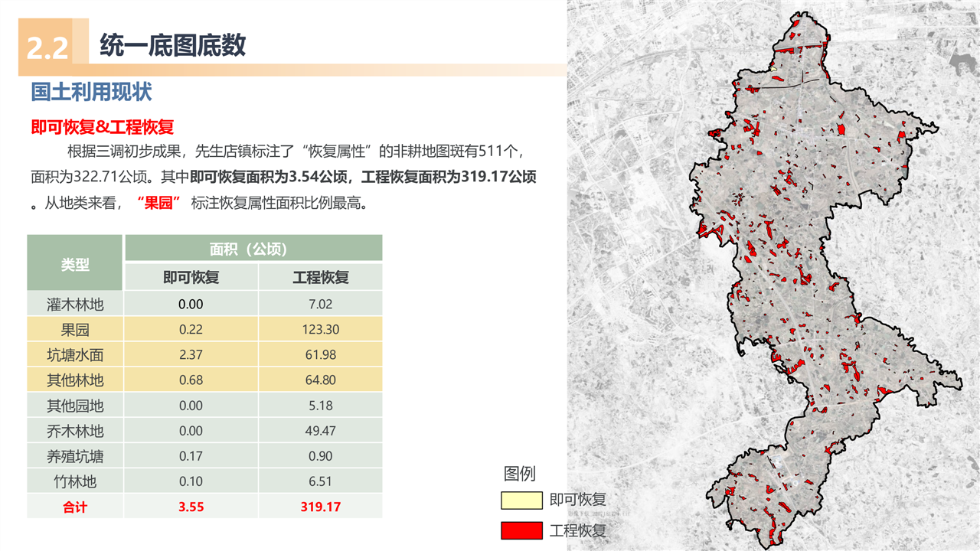Screen dimensions: 980x551
Task: Select the 灌木林地 row label
Action: tap(75, 305)
